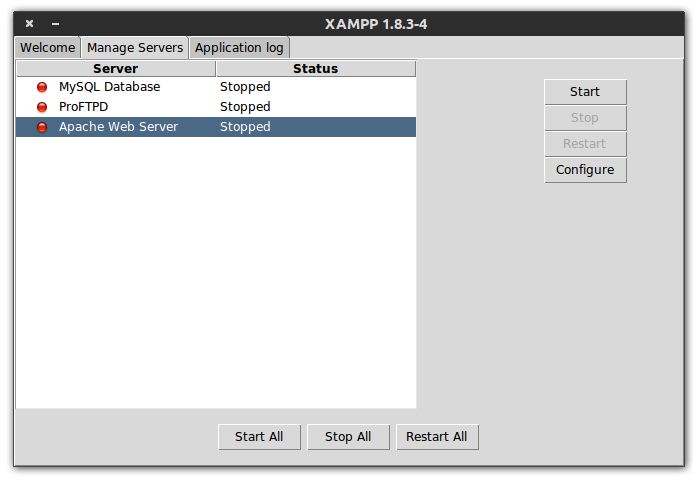Click the red status icon beside Apache Web Server

pos(42,127)
